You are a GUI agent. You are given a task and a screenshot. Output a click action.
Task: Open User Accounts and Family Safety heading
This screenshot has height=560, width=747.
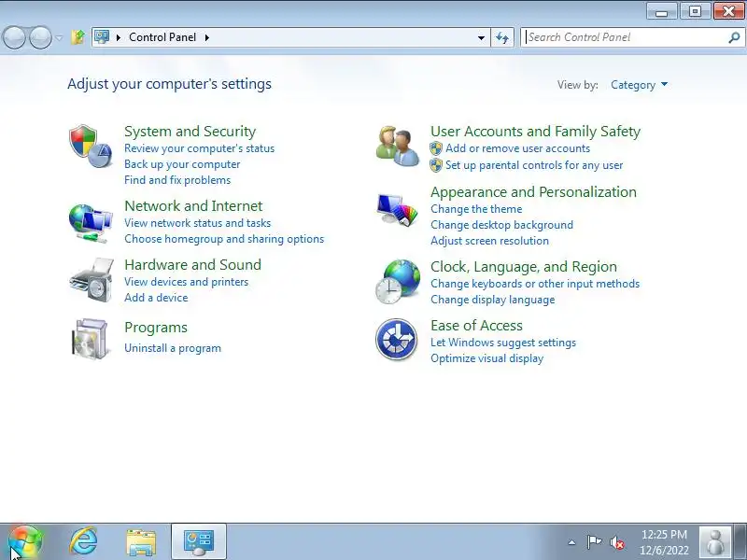click(x=535, y=132)
